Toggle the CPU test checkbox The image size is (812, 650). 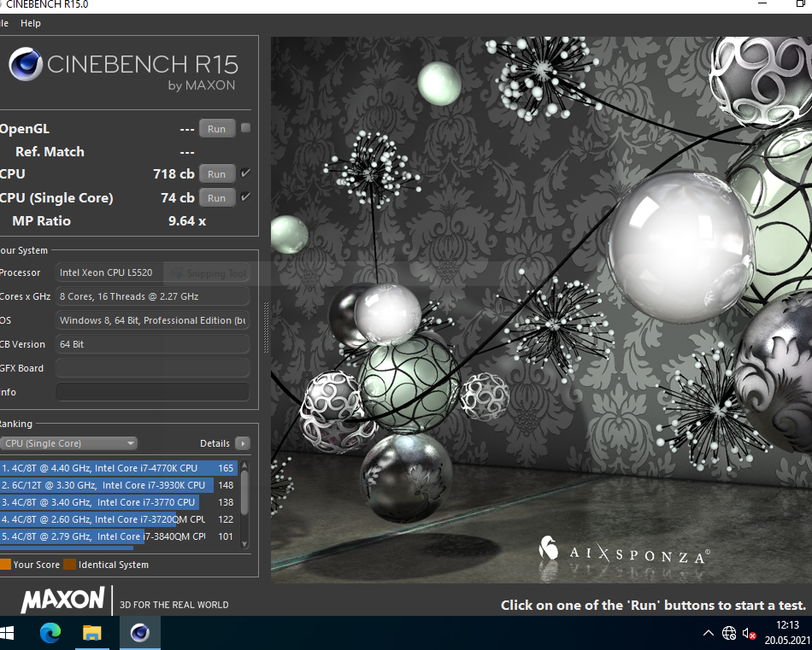(x=246, y=173)
